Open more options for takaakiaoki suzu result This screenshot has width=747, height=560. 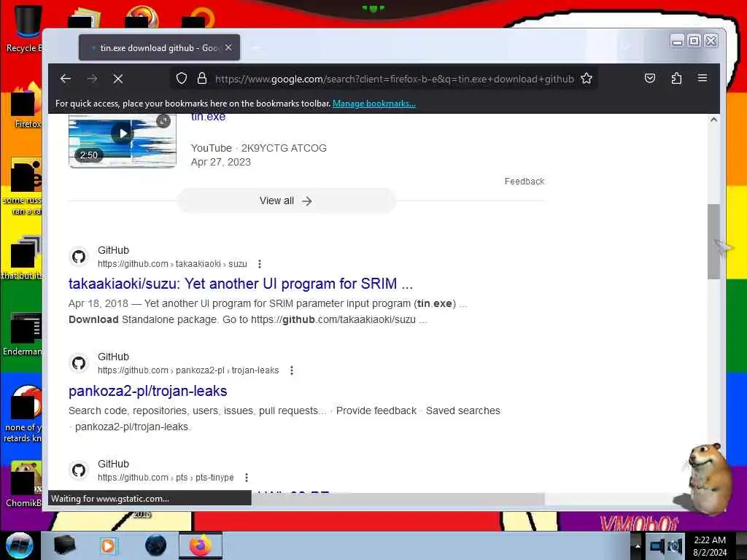(259, 264)
